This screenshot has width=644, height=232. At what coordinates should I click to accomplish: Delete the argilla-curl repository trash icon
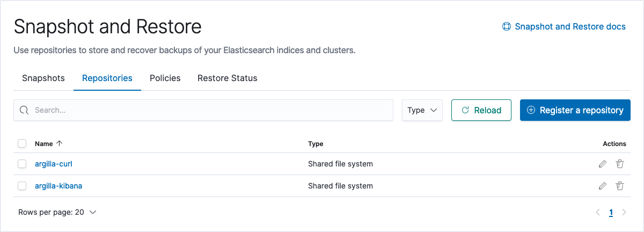point(620,164)
